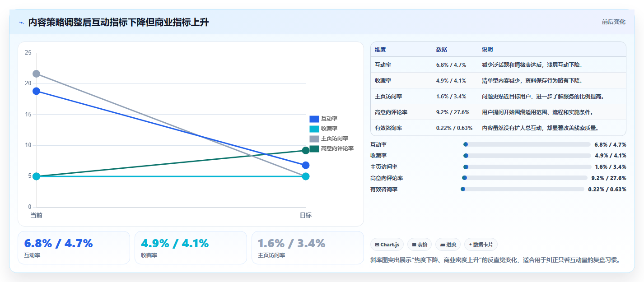This screenshot has width=644, height=282.
Task: Select the 进度 tag chip
Action: [448, 245]
